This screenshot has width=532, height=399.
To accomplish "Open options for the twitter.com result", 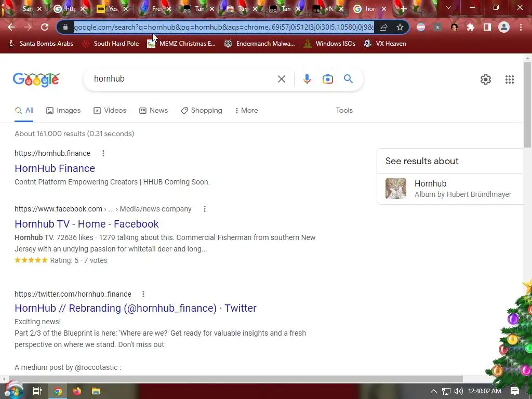I will coord(143,294).
